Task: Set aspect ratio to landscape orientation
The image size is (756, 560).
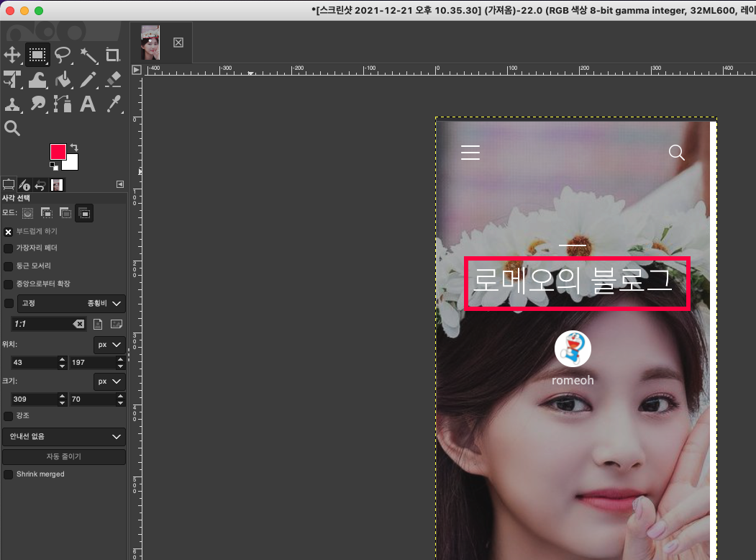Action: (117, 324)
